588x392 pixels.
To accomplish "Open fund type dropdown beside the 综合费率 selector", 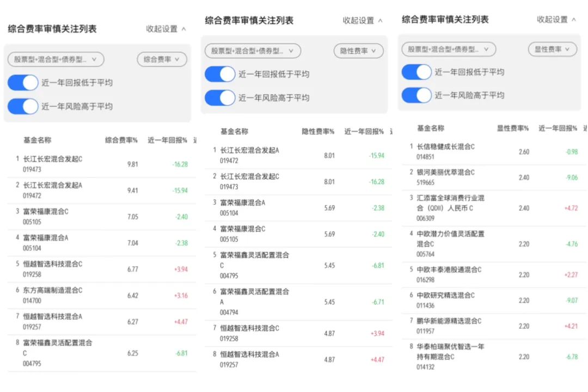I will (x=56, y=59).
